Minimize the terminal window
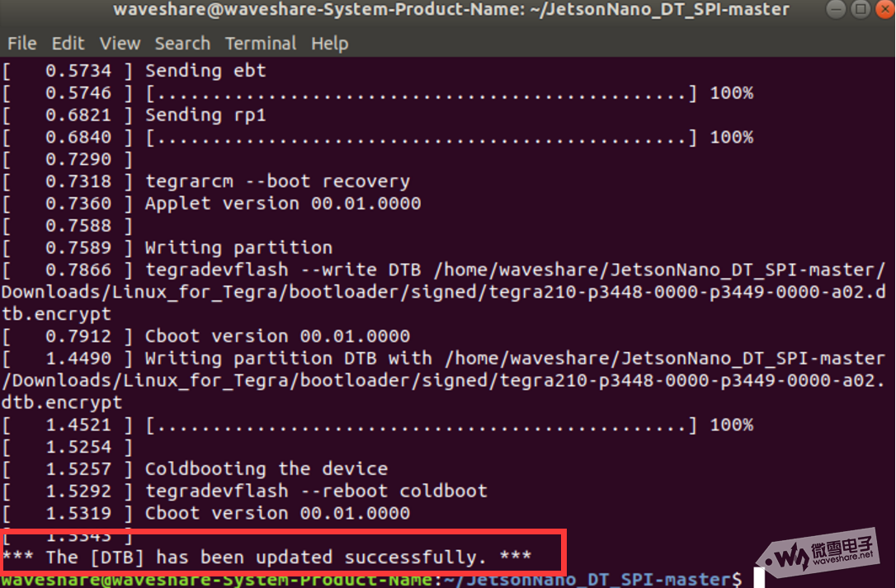This screenshot has width=896, height=588. click(836, 10)
